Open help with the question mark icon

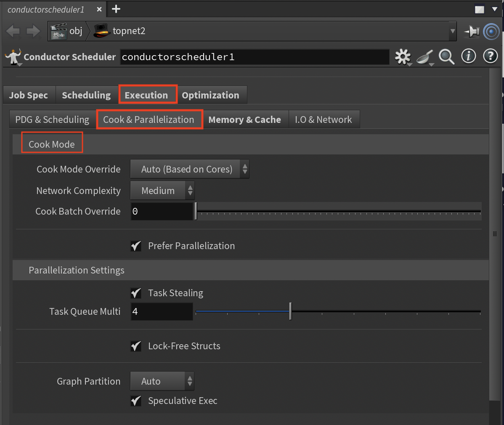tap(491, 56)
